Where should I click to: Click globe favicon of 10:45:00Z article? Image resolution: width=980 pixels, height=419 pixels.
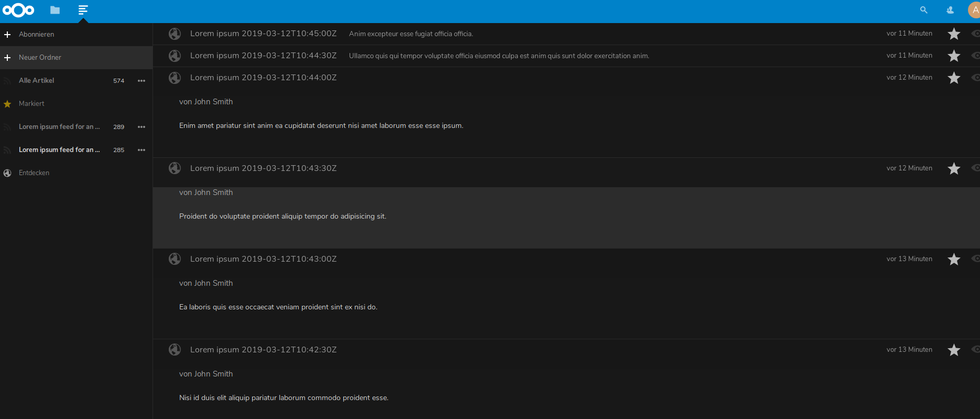[x=175, y=34]
